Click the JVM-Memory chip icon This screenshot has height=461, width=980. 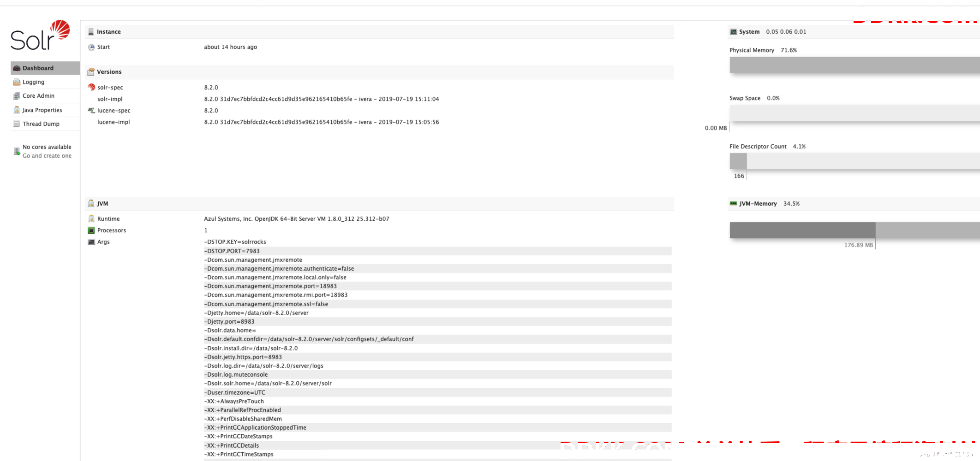[x=733, y=204]
